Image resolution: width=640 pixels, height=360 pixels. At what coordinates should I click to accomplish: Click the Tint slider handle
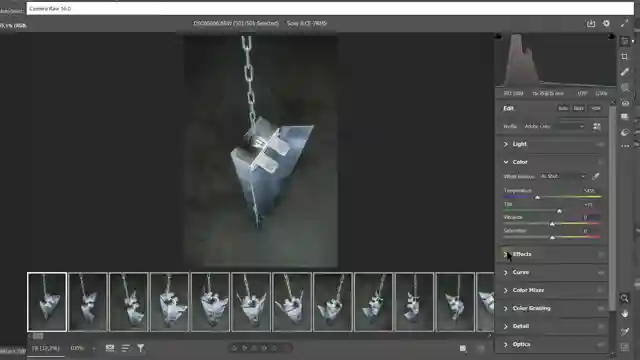point(559,211)
